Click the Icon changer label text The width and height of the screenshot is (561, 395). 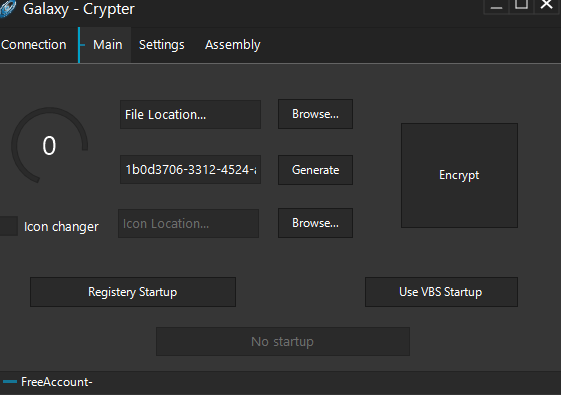point(61,227)
